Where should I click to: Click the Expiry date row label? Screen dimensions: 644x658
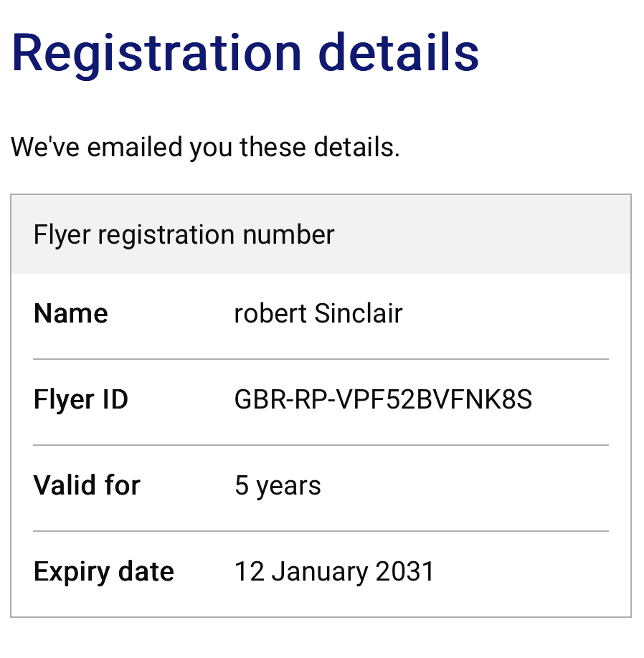(103, 571)
